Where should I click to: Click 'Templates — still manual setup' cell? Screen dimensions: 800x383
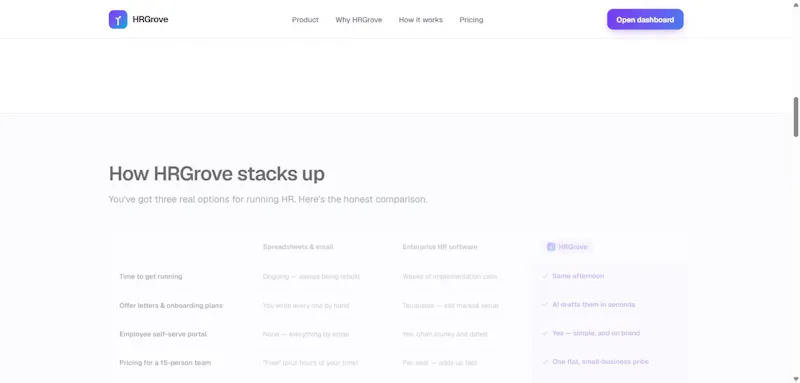pos(451,305)
